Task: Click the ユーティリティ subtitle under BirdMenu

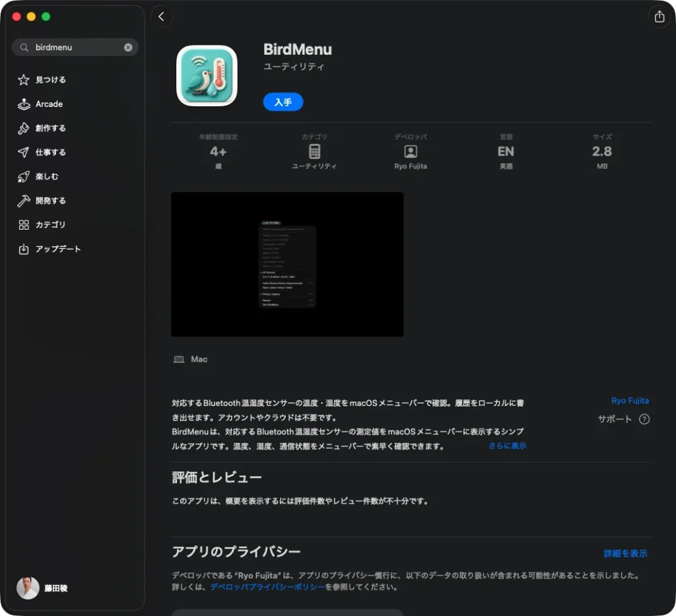Action: pos(294,67)
